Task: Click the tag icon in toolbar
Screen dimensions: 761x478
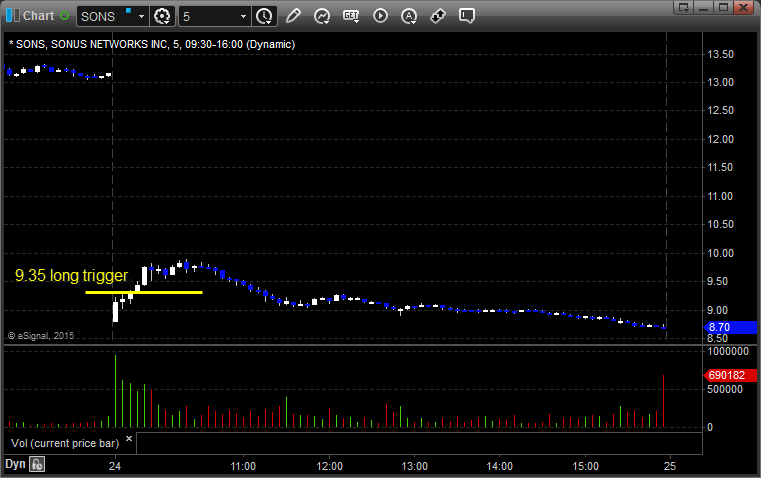Action: click(438, 16)
